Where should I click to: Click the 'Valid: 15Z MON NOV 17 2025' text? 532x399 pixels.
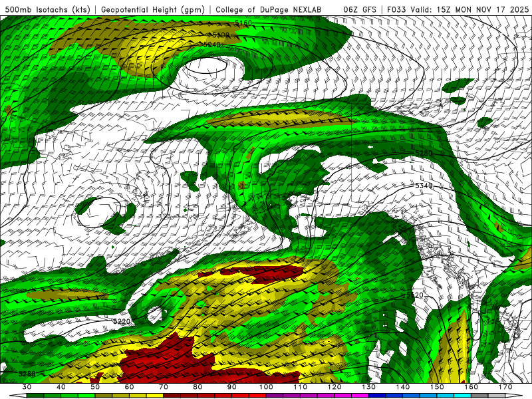(469, 9)
